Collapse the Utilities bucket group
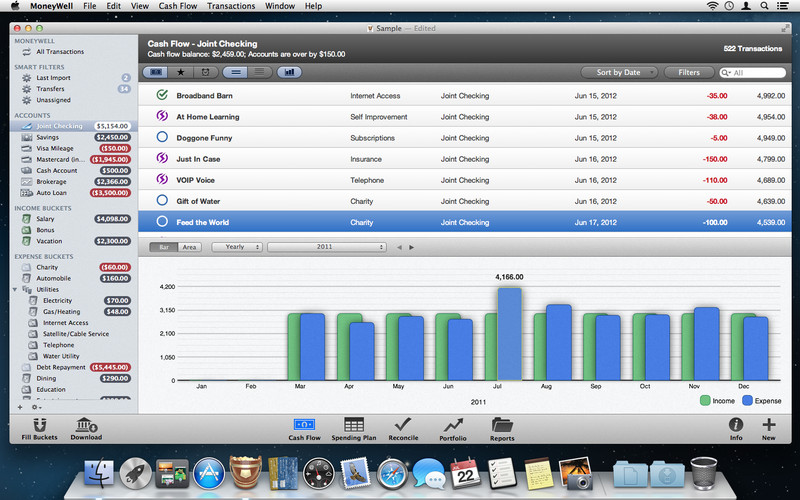Screen dimensions: 800x500 coord(15,289)
